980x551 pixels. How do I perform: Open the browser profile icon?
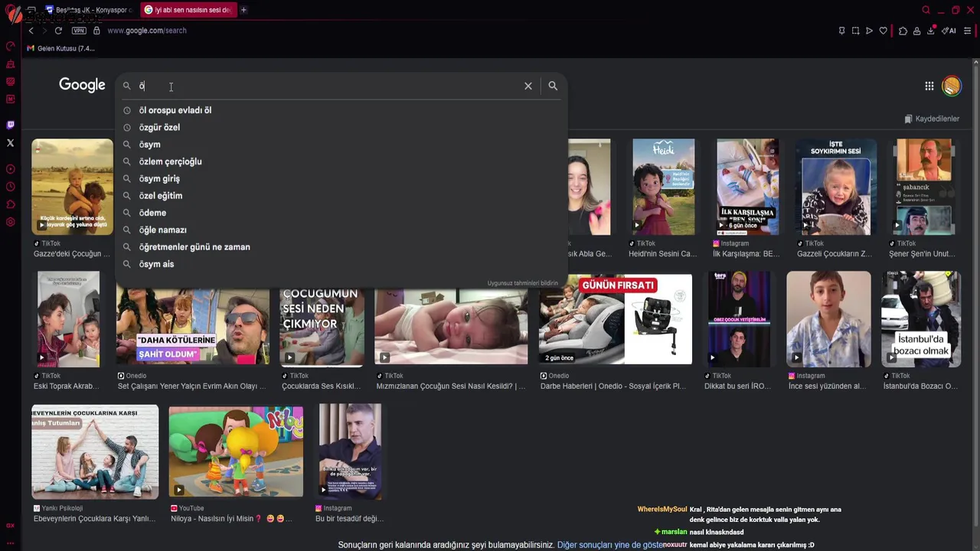tap(916, 31)
